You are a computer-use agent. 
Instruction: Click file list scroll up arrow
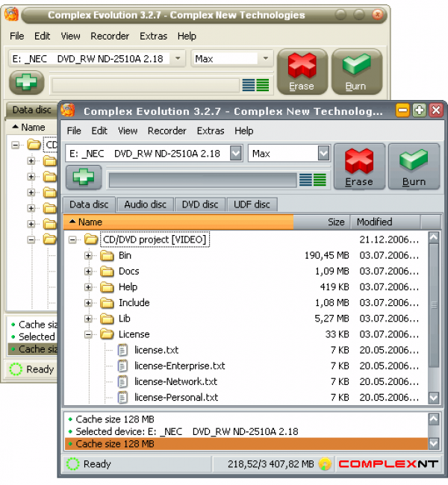click(434, 237)
